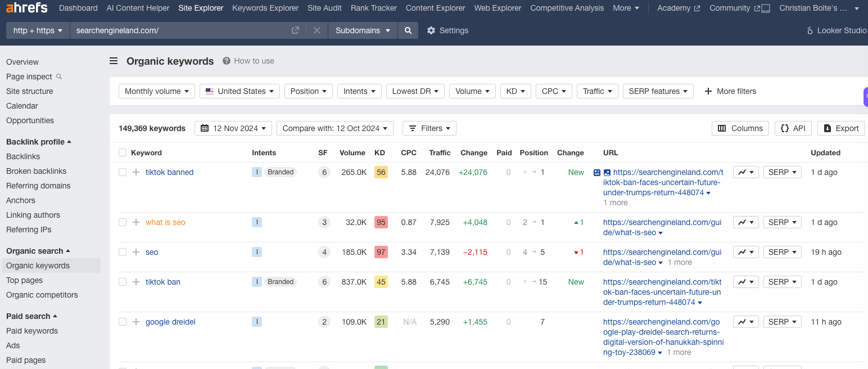This screenshot has height=369, width=868.
Task: Check the google dreidel row checkbox
Action: pyautogui.click(x=123, y=322)
